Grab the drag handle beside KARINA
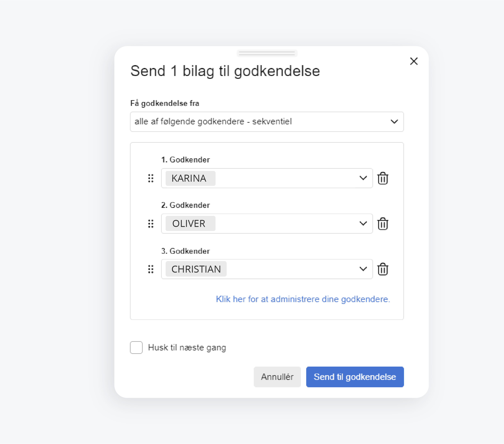504x444 pixels. [x=151, y=178]
